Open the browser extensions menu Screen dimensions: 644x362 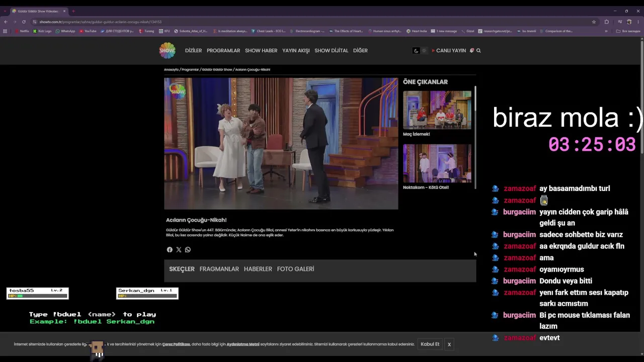(606, 22)
